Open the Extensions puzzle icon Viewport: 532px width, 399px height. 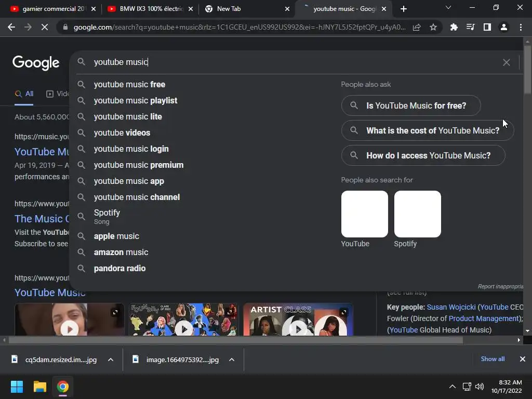click(x=454, y=27)
